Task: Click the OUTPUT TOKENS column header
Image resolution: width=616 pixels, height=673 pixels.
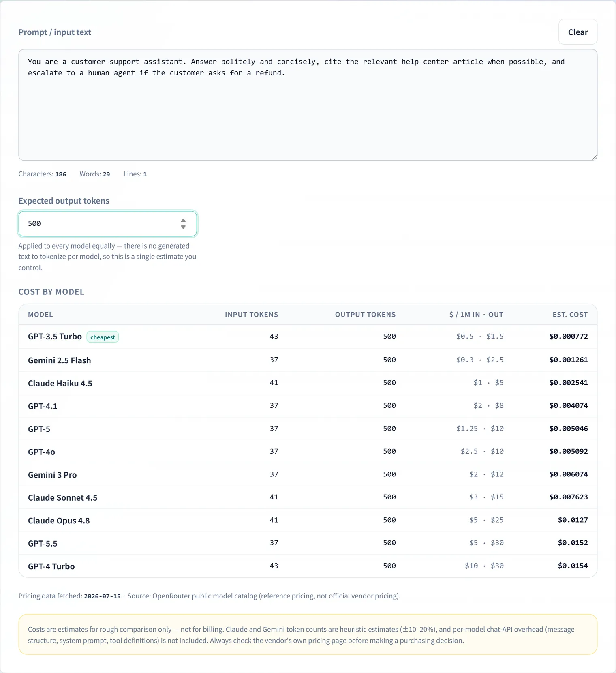Action: point(365,315)
